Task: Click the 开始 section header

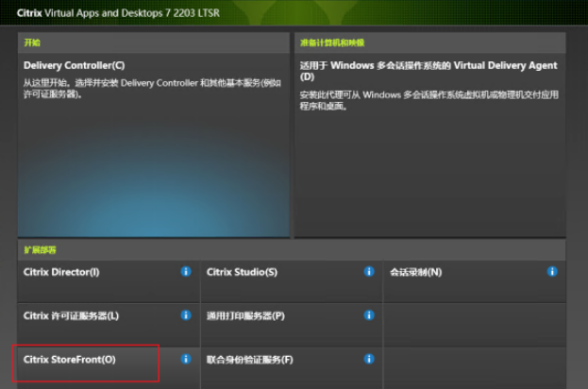Action: pyautogui.click(x=32, y=42)
